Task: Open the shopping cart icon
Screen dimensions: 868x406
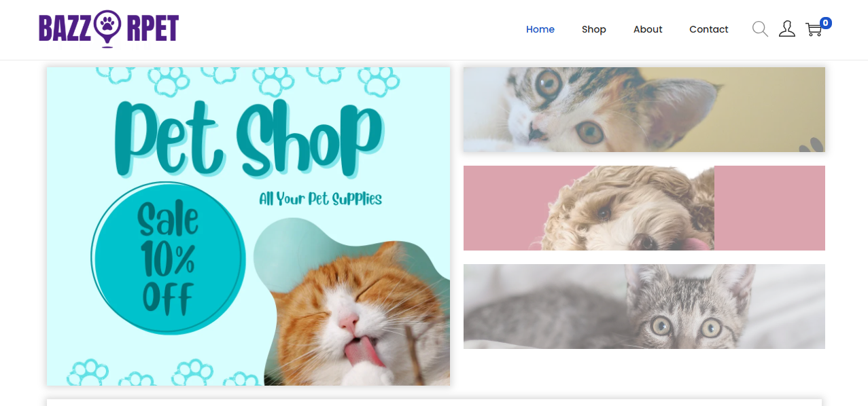Action: (813, 30)
